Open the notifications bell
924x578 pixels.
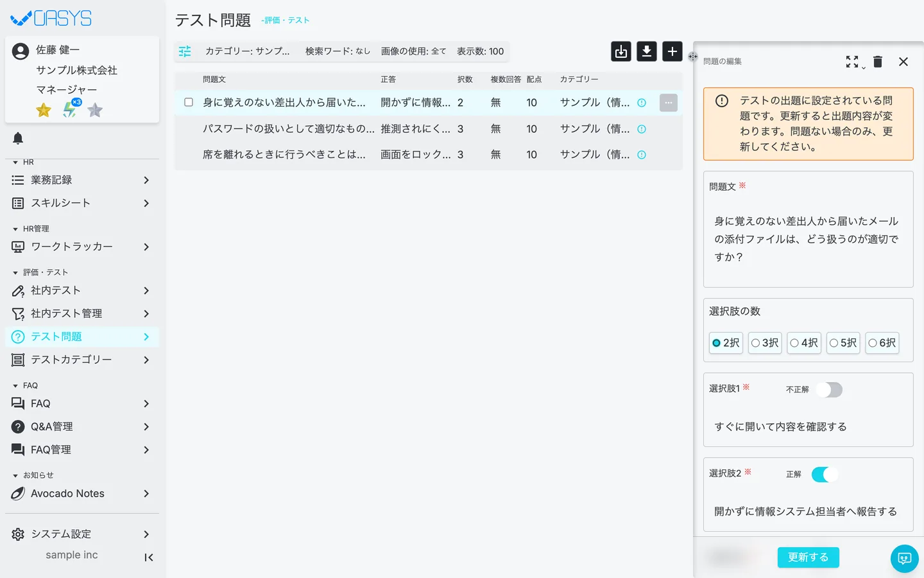[x=18, y=138]
